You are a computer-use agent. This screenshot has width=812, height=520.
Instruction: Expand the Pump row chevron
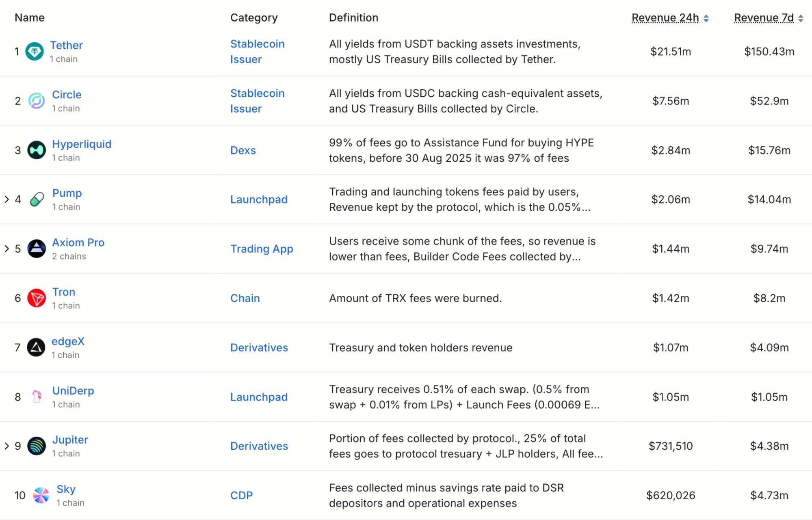[6, 199]
